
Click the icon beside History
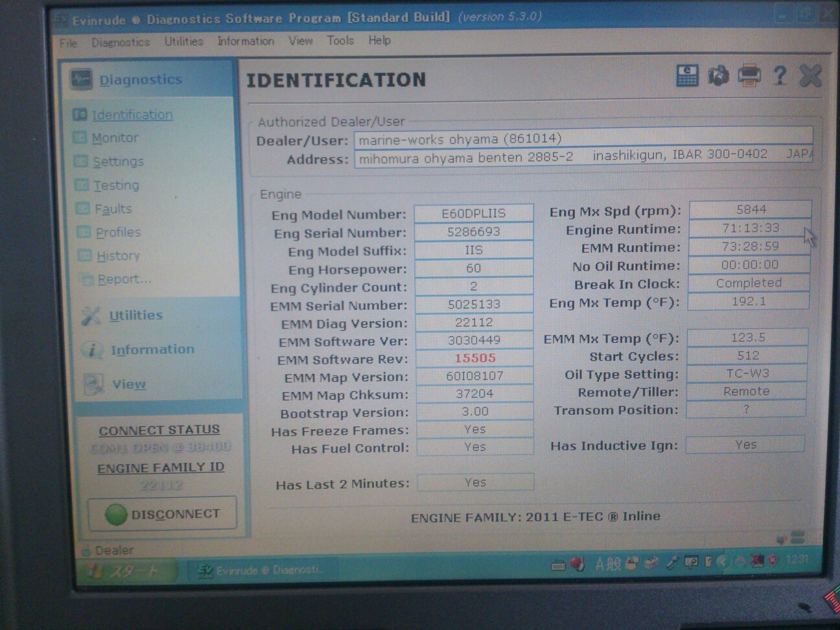click(84, 255)
